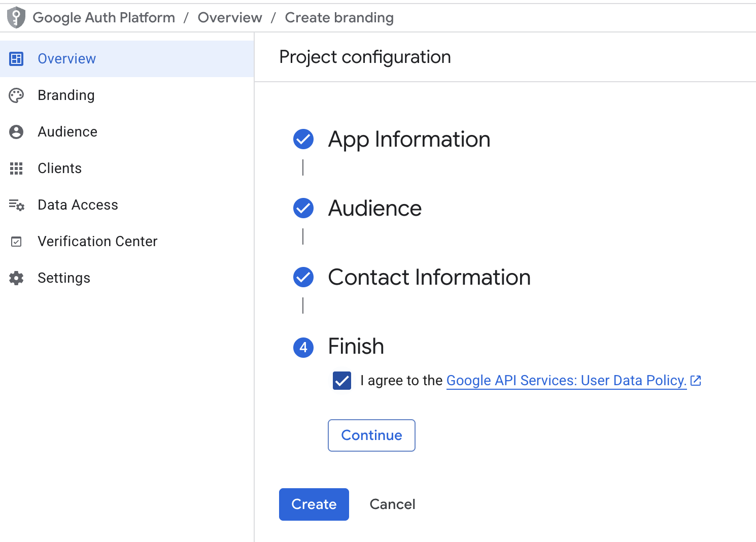The image size is (756, 542).
Task: Click the blue Create button
Action: click(x=314, y=504)
